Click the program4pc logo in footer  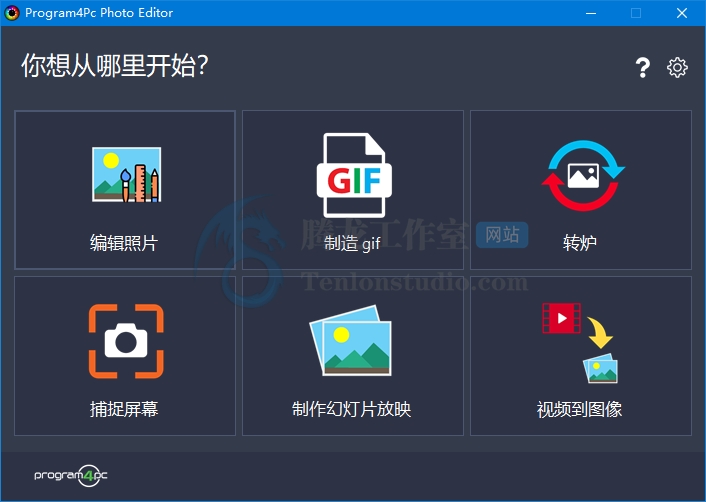click(71, 475)
